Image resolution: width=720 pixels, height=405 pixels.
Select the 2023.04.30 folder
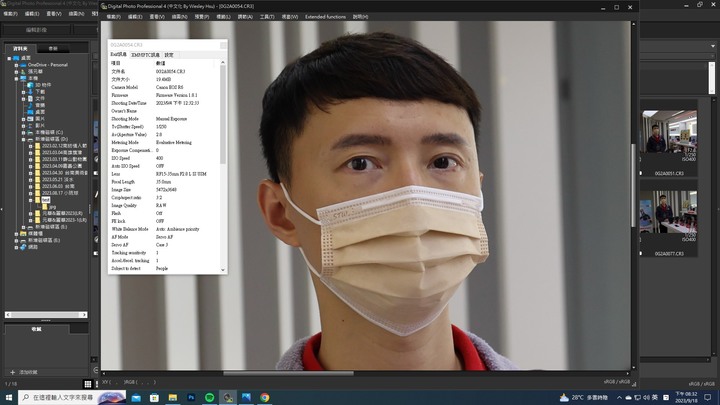pyautogui.click(x=65, y=173)
